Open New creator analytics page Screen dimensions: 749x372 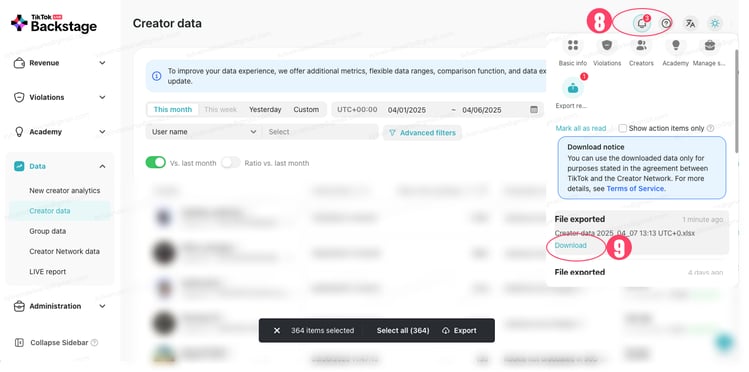[64, 191]
